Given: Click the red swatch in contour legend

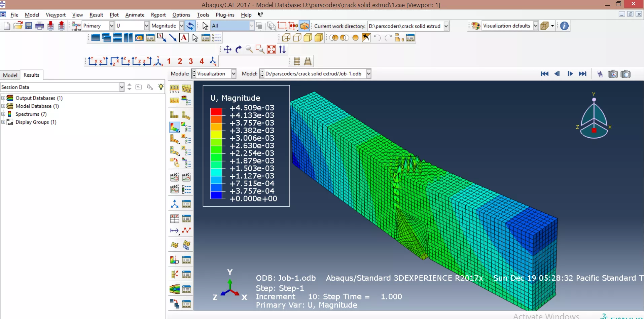Looking at the screenshot, I should click(x=216, y=112).
